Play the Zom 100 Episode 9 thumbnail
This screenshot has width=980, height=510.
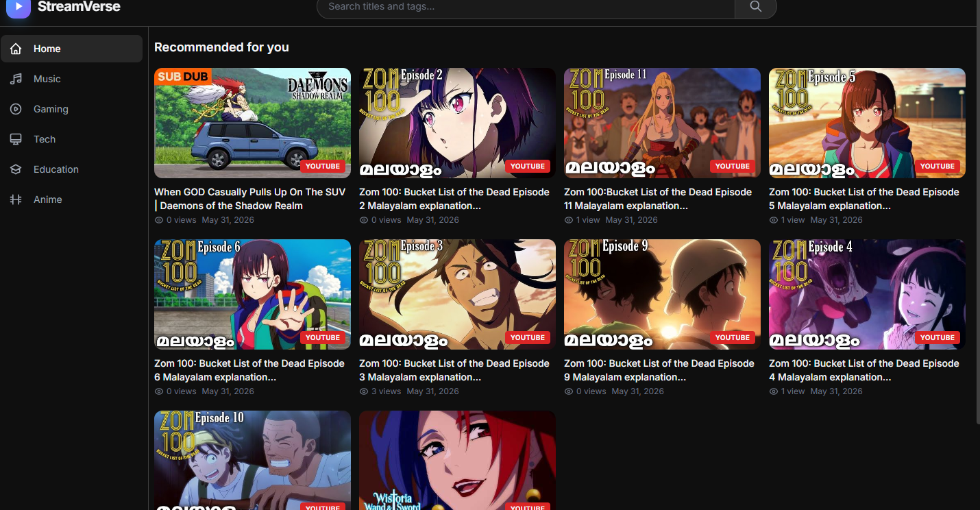(662, 294)
